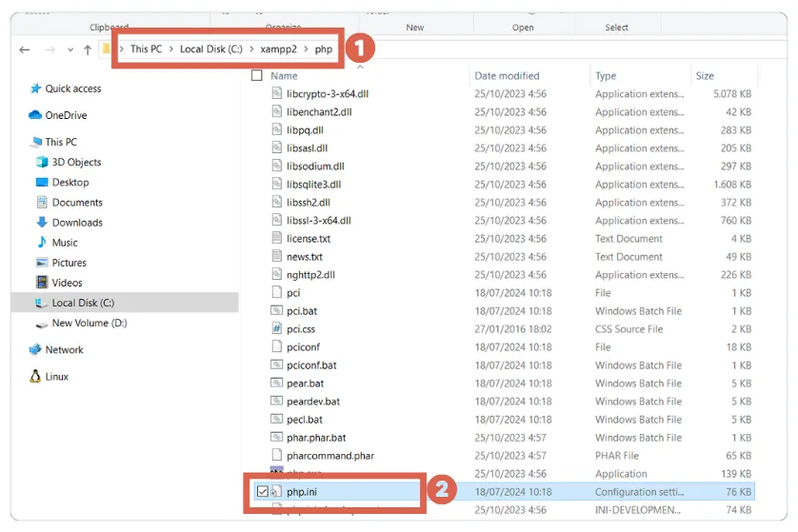
Task: Open recent locations dropdown arrow
Action: pyautogui.click(x=70, y=49)
